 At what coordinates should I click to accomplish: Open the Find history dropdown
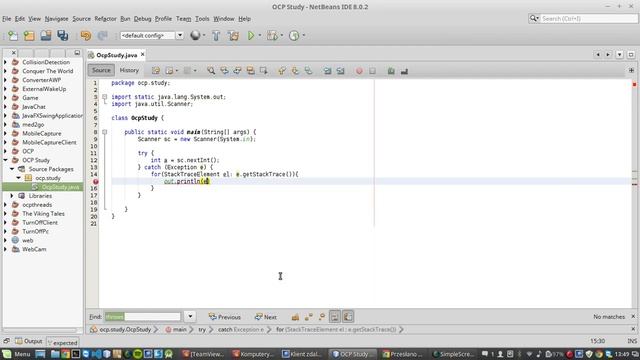190,316
